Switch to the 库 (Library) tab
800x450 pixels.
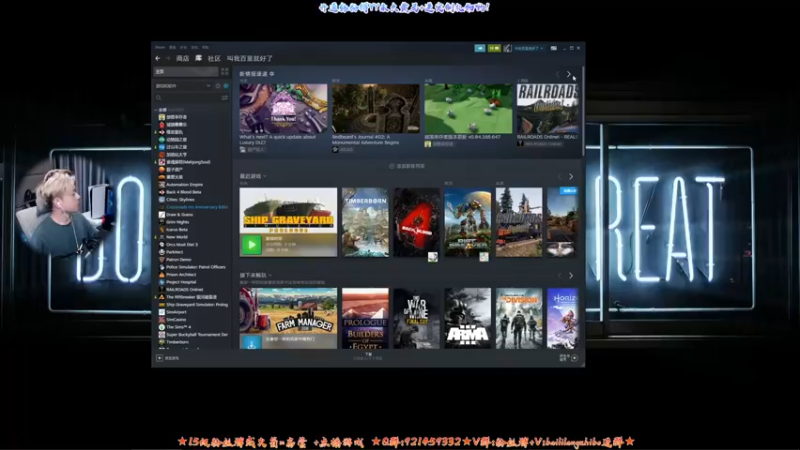[x=198, y=59]
